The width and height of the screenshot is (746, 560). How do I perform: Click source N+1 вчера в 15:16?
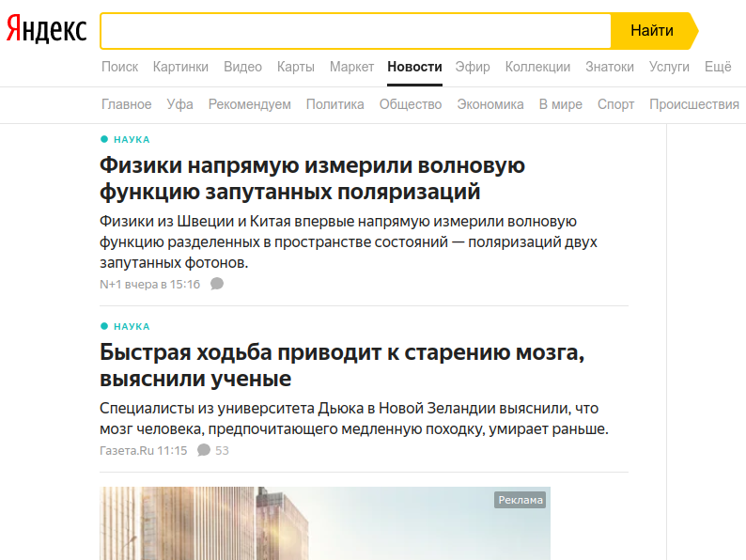[x=150, y=284]
